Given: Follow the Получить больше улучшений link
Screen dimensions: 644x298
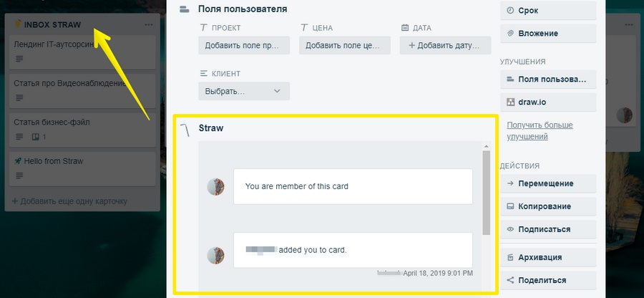Looking at the screenshot, I should (540, 130).
